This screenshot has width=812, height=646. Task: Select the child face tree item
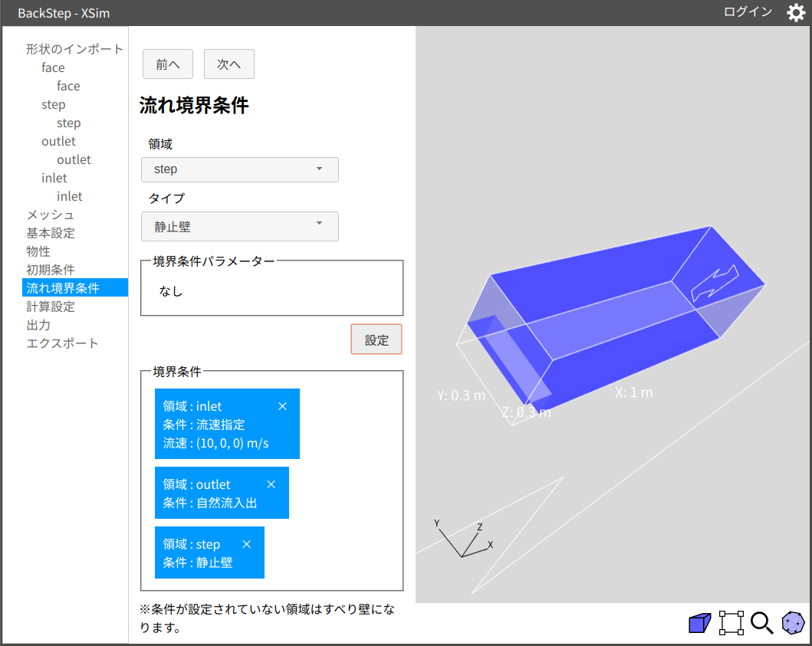(68, 86)
